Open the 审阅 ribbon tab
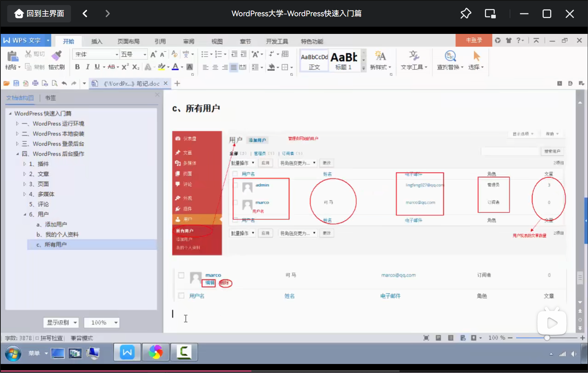 click(x=188, y=41)
